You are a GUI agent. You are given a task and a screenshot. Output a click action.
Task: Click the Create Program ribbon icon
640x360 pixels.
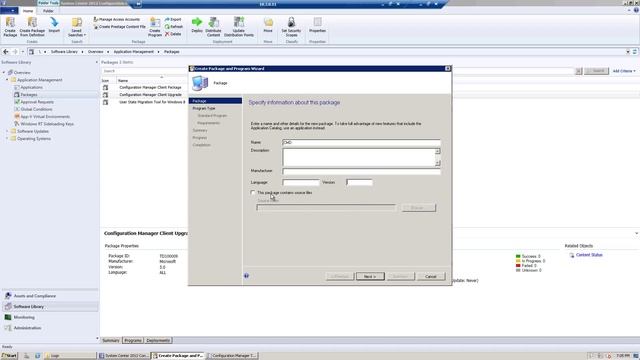coord(155,27)
